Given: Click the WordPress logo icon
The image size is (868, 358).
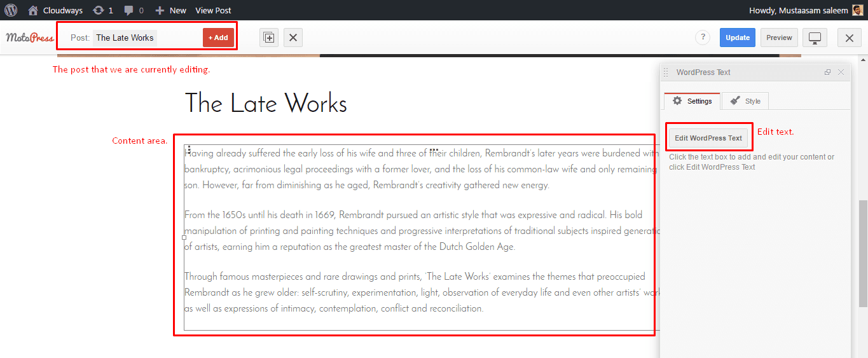Looking at the screenshot, I should click(11, 10).
